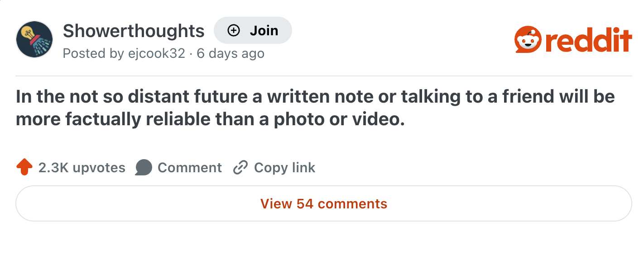Click the Reddit Snoo mascot logo
The image size is (644, 264).
[528, 41]
